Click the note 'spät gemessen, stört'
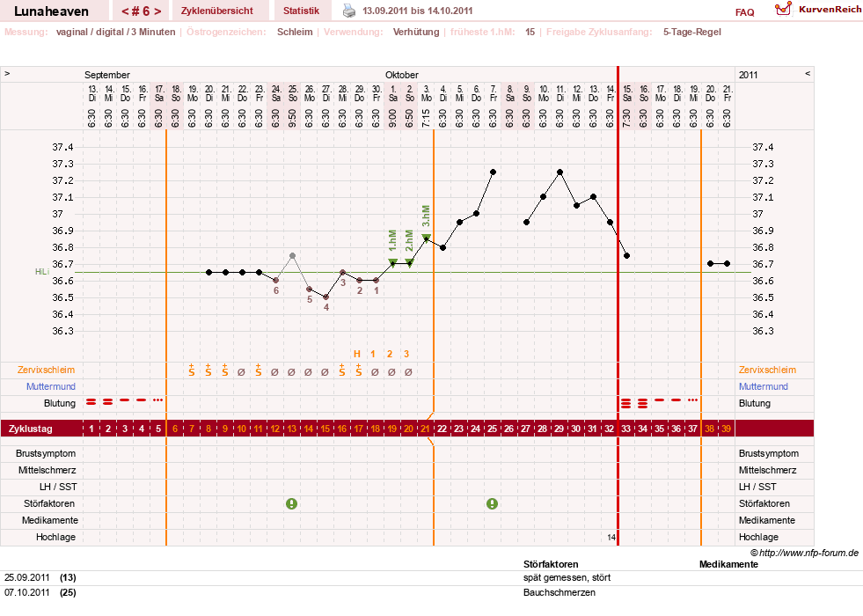The image size is (863, 616). (567, 577)
